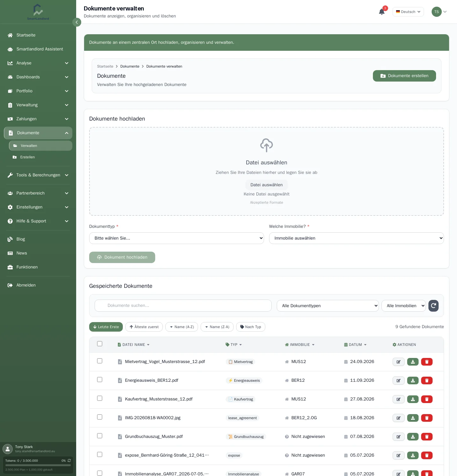This screenshot has height=476, width=457.
Task: Edit Mietvertrag_Vogel_Musterstrasse_12.pdf
Action: pos(399,362)
